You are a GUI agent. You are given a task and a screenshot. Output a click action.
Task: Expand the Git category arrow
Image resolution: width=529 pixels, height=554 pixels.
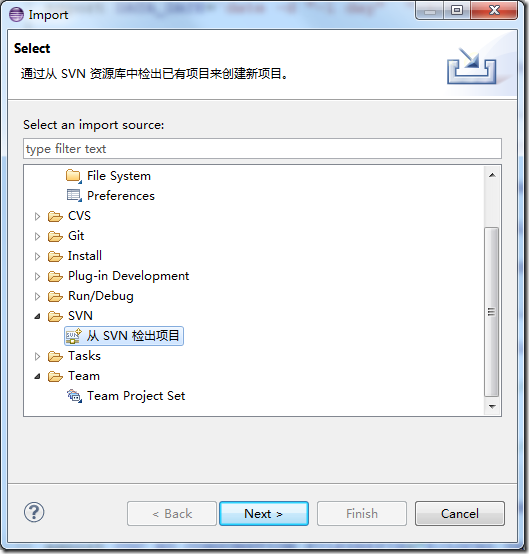point(37,236)
